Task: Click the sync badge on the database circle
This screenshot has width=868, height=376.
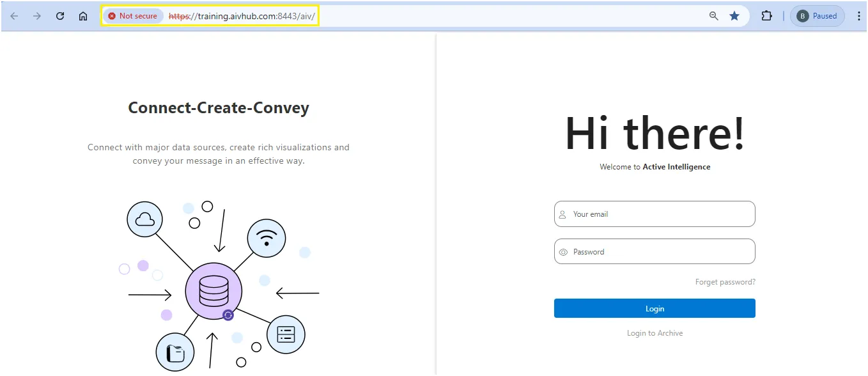Action: [x=228, y=315]
